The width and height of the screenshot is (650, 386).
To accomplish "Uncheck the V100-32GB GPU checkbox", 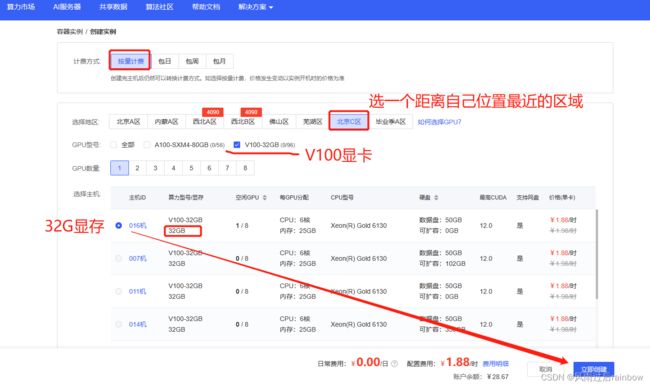I will [237, 145].
